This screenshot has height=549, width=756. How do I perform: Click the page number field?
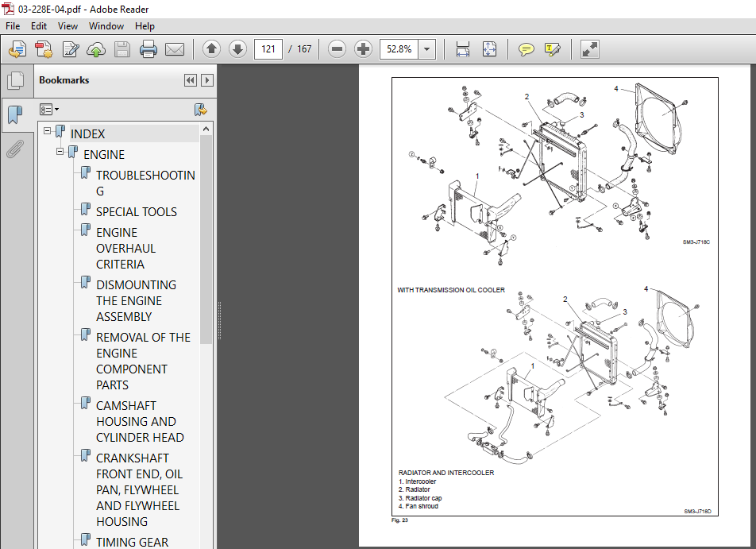click(268, 49)
